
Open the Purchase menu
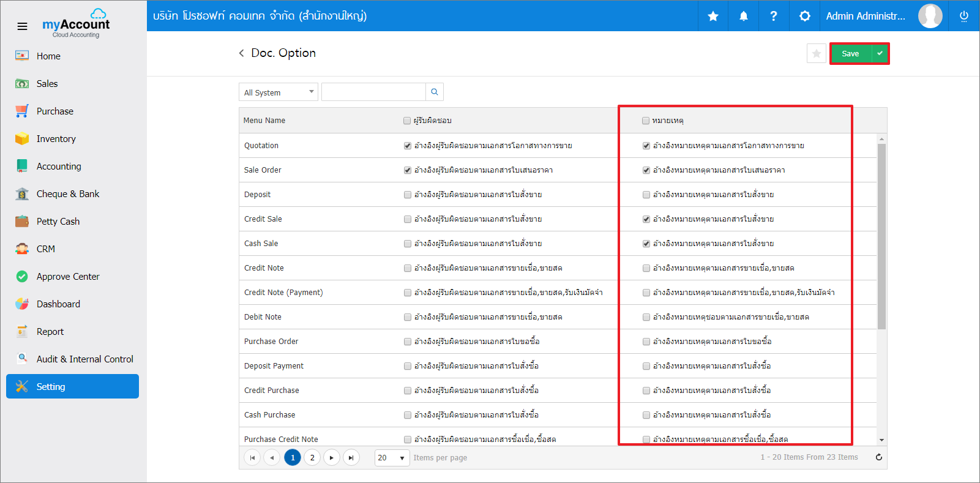tap(55, 111)
